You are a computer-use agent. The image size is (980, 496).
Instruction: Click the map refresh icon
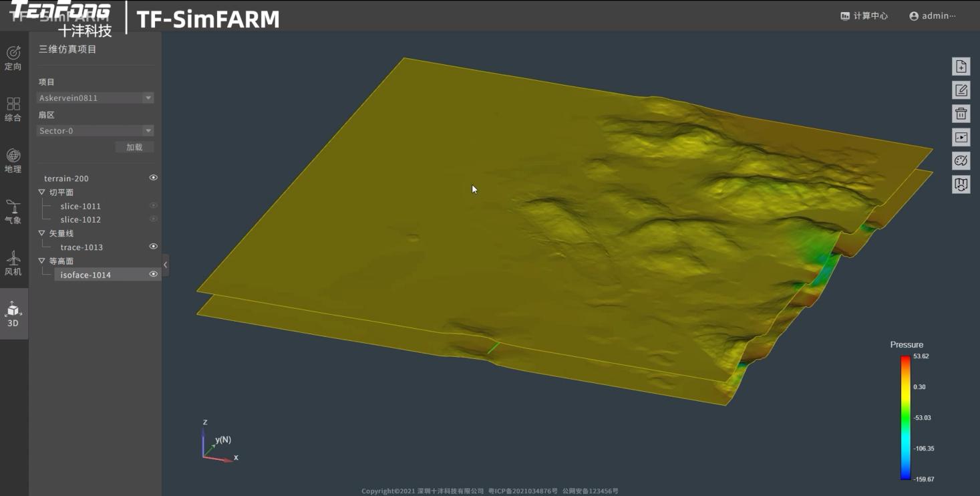[961, 184]
